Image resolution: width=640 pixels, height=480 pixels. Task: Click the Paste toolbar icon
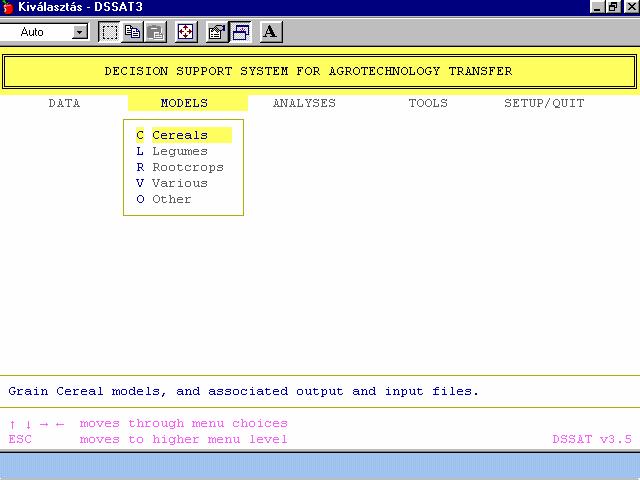point(156,32)
